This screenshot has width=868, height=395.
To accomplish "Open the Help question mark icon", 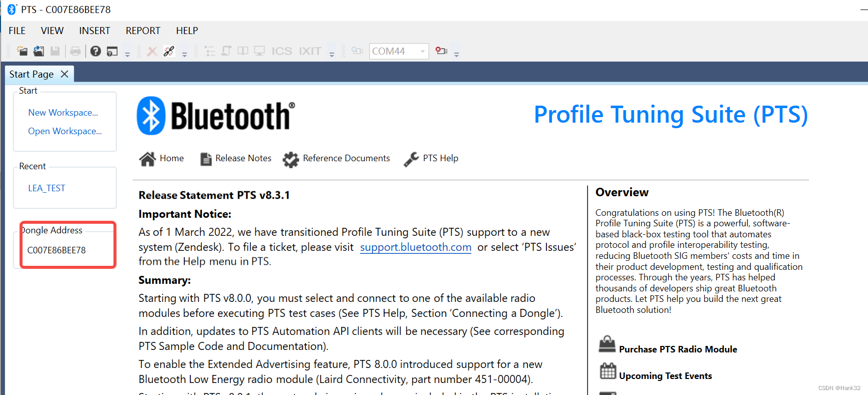I will (x=96, y=51).
